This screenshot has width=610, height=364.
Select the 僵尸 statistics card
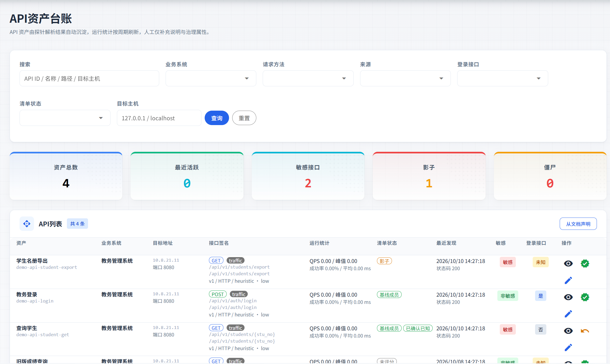[x=550, y=176]
